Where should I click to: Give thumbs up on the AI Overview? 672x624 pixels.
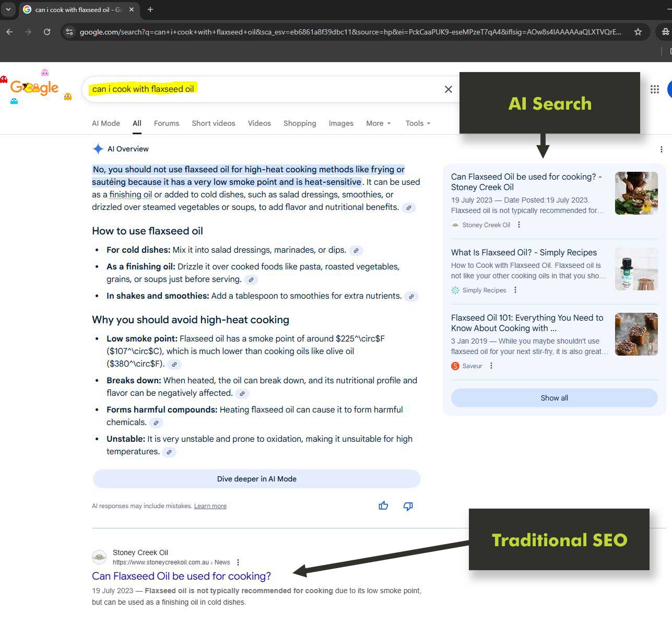(x=383, y=505)
